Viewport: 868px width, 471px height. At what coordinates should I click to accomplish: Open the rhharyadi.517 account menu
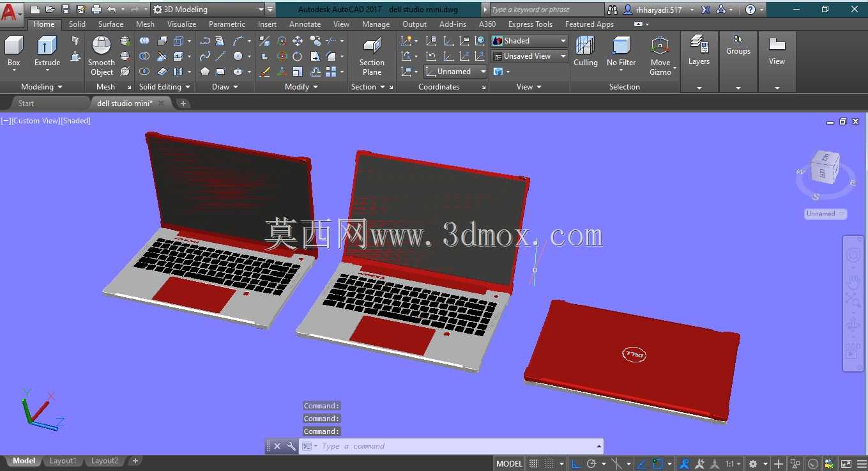[659, 10]
